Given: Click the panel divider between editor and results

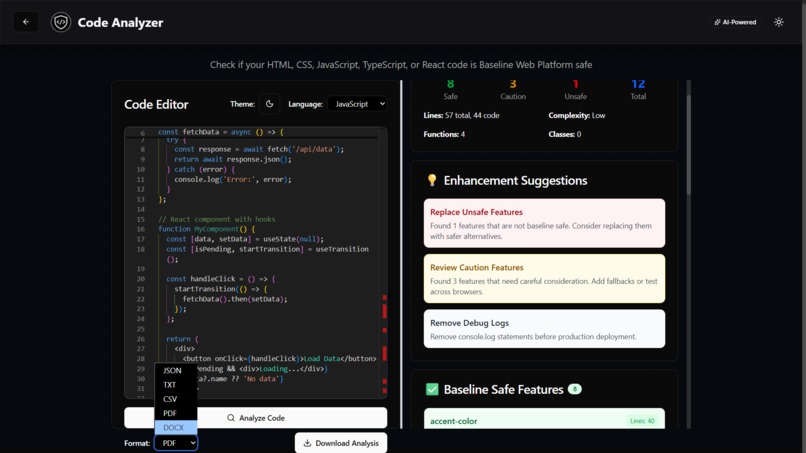Looking at the screenshot, I should point(401,254).
